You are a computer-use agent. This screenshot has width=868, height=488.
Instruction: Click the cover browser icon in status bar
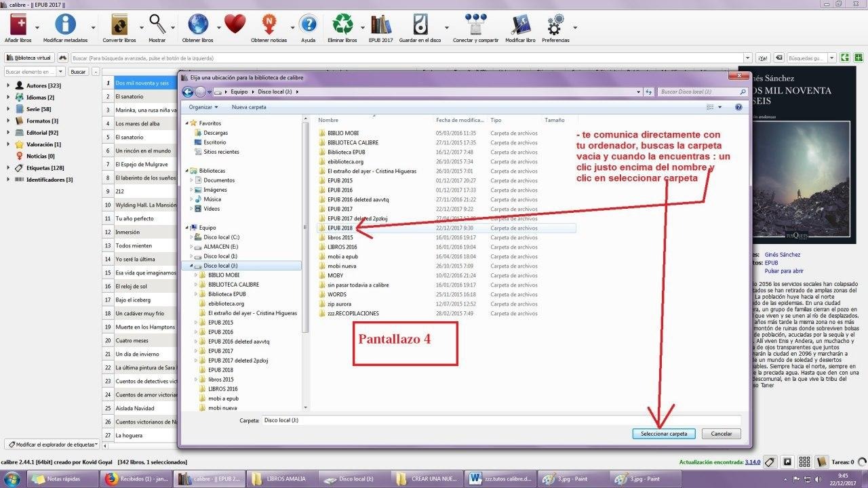pyautogui.click(x=787, y=462)
